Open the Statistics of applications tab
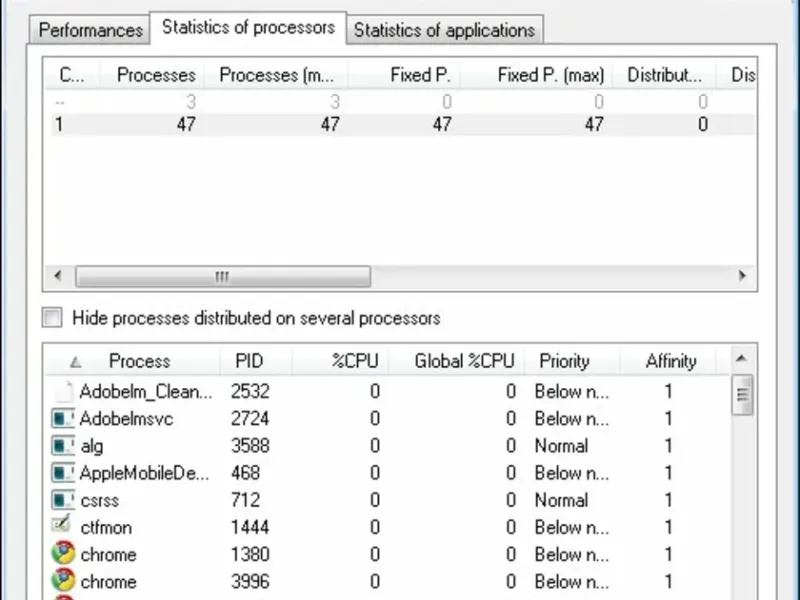Screen dimensions: 800x600 pyautogui.click(x=445, y=30)
